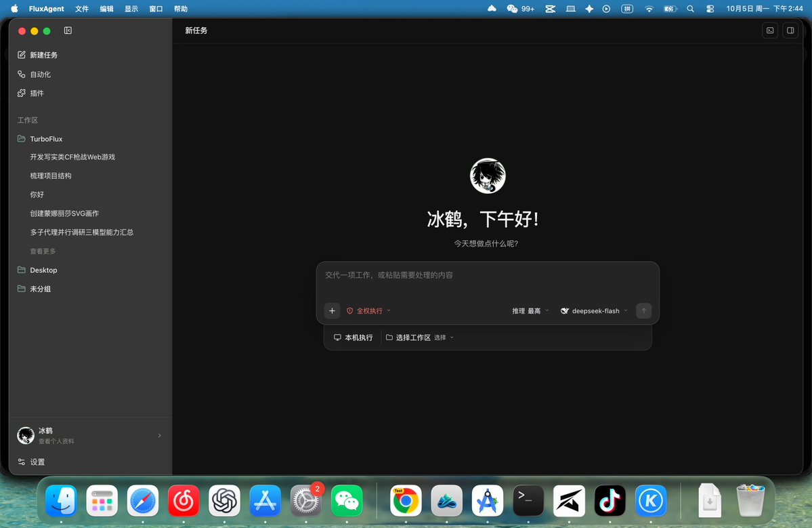
Task: Open task 创建蒙娜丽莎SVG画作
Action: click(64, 214)
